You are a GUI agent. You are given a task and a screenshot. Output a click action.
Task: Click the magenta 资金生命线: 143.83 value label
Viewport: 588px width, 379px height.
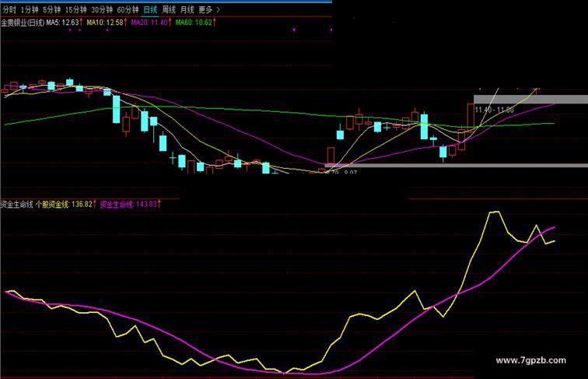(128, 205)
